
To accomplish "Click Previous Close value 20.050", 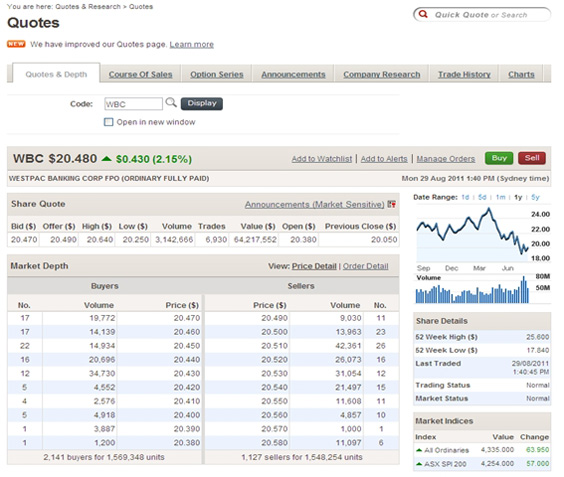I will click(x=384, y=240).
